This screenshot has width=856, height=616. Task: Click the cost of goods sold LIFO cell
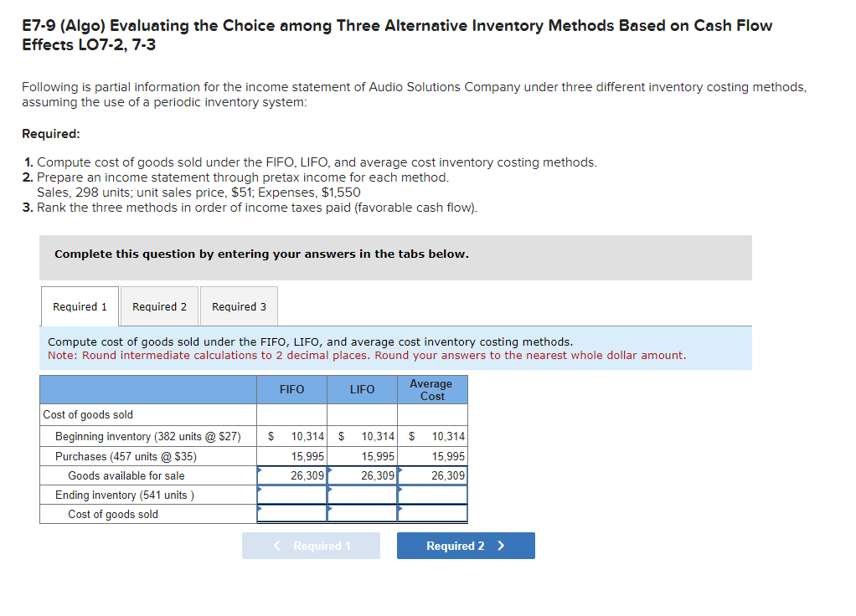(361, 514)
